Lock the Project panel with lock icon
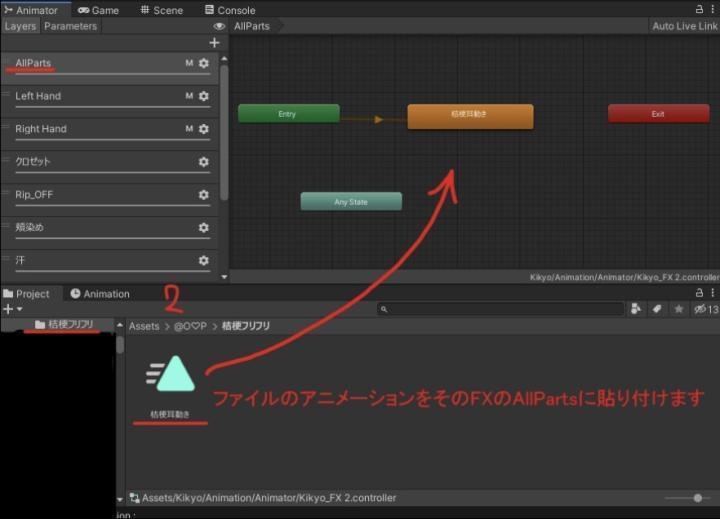The width and height of the screenshot is (720, 519). pyautogui.click(x=699, y=293)
